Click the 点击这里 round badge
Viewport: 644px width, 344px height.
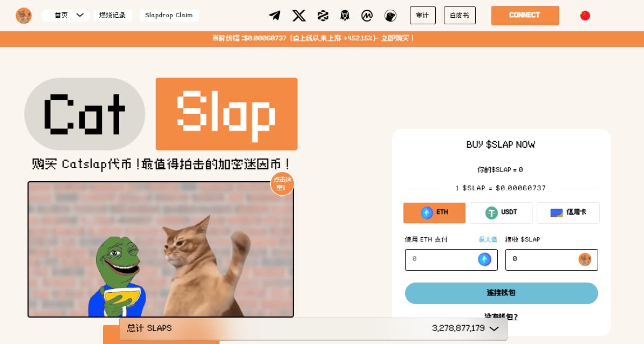pyautogui.click(x=282, y=183)
